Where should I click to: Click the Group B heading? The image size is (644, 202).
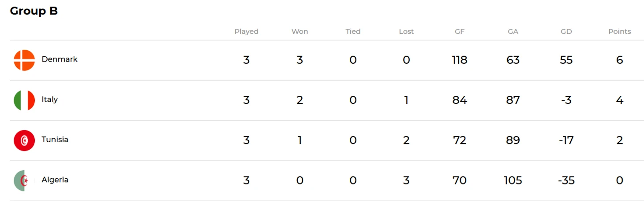(x=34, y=11)
